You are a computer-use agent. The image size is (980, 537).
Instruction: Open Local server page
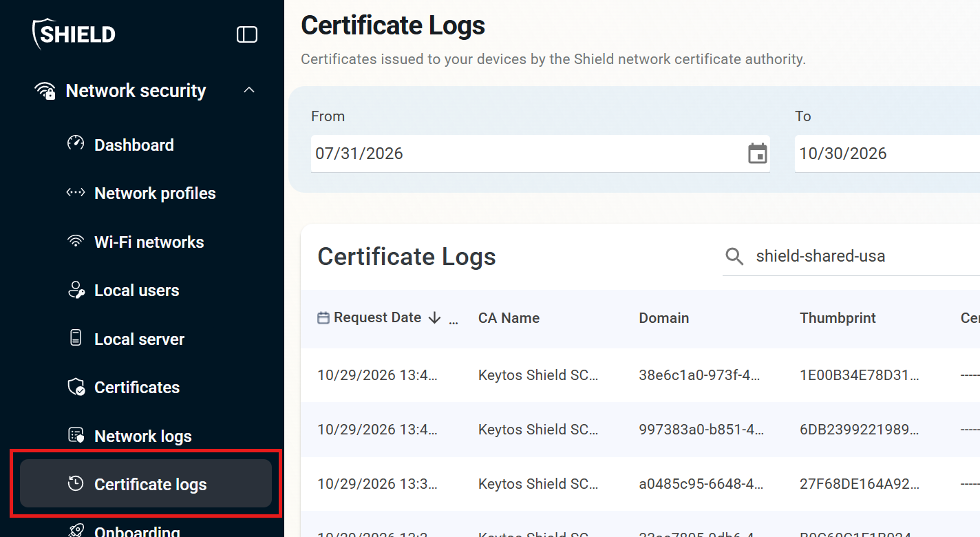coord(140,339)
